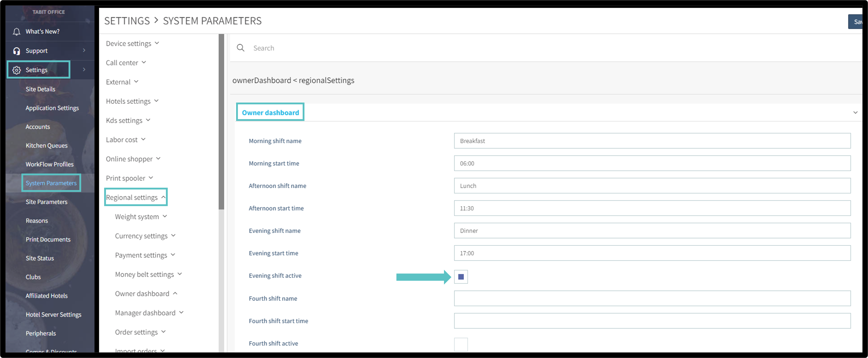
Task: Expand the Manager dashboard tree item
Action: (181, 313)
